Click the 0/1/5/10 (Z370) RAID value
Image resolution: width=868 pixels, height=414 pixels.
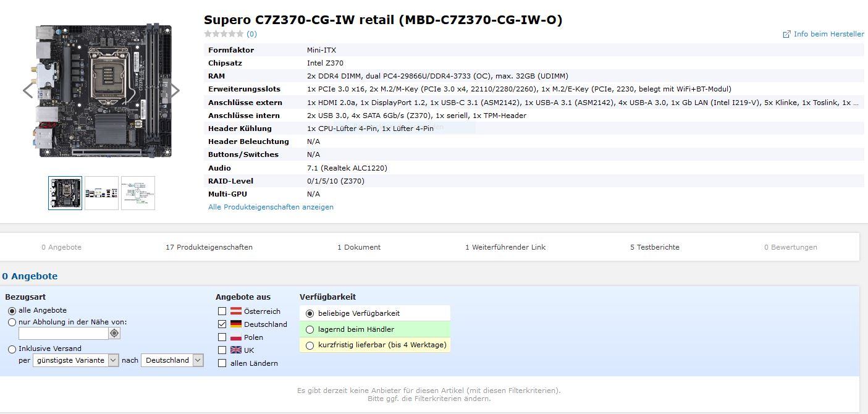tap(335, 181)
